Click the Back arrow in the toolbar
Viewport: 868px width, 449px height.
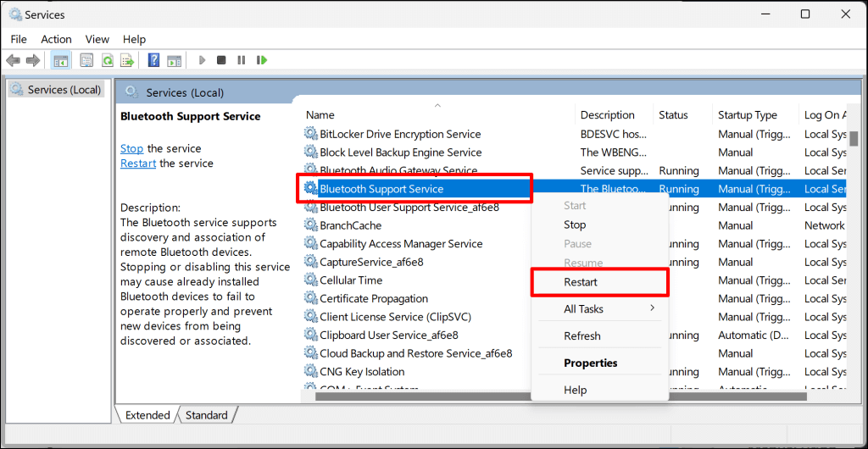(x=14, y=60)
